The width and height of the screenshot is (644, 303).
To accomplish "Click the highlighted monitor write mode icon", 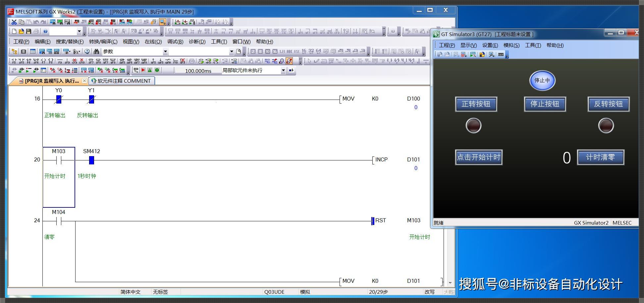I will click(289, 61).
